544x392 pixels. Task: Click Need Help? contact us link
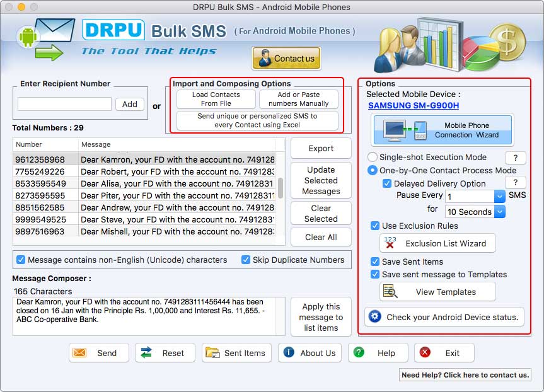(x=465, y=375)
